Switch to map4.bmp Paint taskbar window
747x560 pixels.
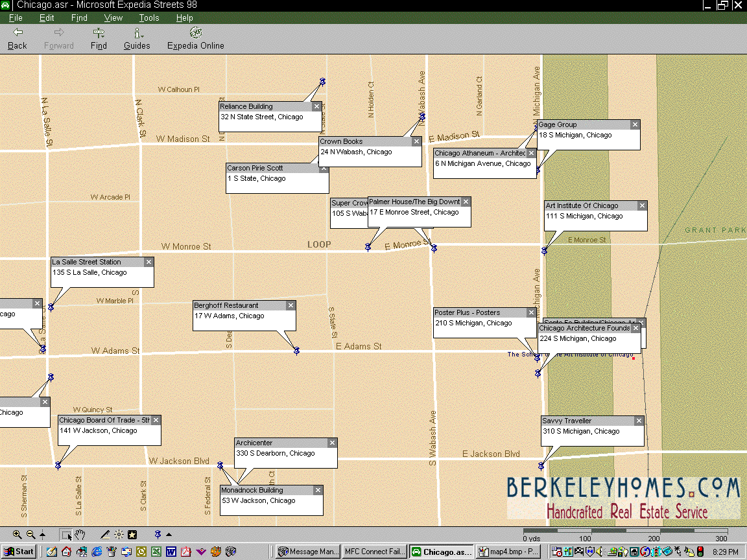508,552
